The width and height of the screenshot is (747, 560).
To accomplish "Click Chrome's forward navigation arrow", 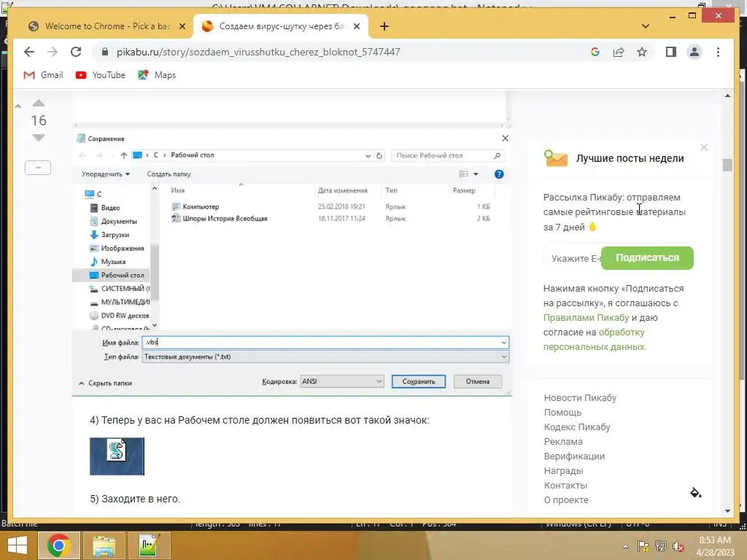I will click(53, 52).
